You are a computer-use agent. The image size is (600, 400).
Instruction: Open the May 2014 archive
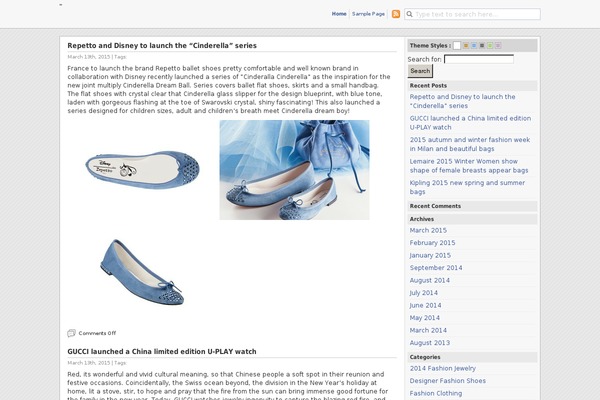(425, 318)
